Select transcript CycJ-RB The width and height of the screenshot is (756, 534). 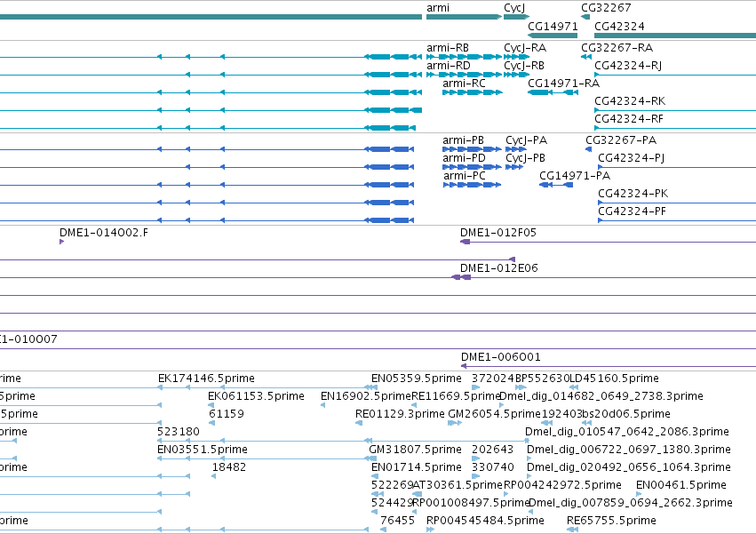pos(524,66)
